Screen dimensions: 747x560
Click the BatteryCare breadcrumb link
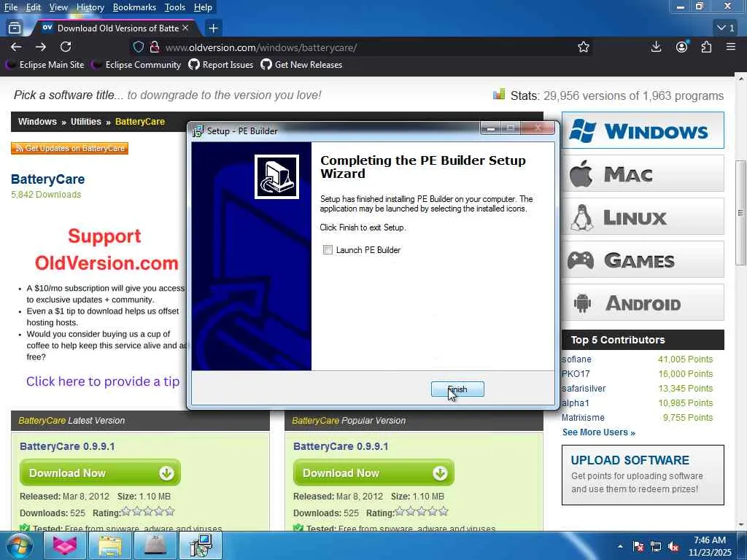pyautogui.click(x=140, y=122)
